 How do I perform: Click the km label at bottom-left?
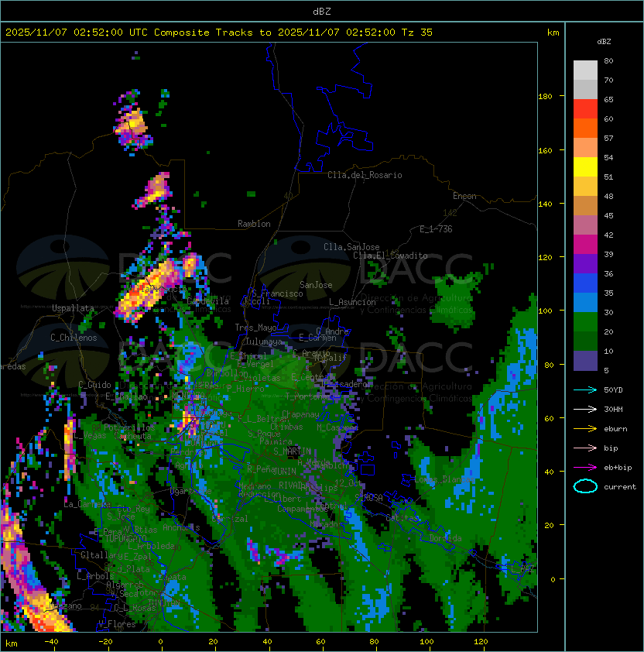[12, 643]
